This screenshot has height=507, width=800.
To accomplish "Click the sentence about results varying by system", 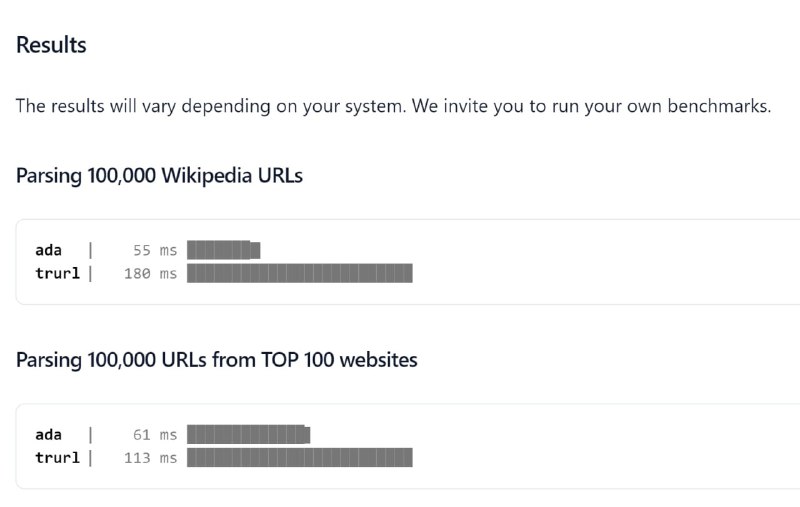I will pyautogui.click(x=393, y=106).
